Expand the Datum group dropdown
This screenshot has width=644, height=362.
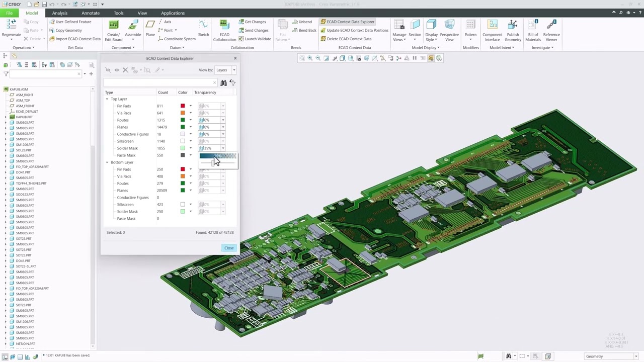177,48
